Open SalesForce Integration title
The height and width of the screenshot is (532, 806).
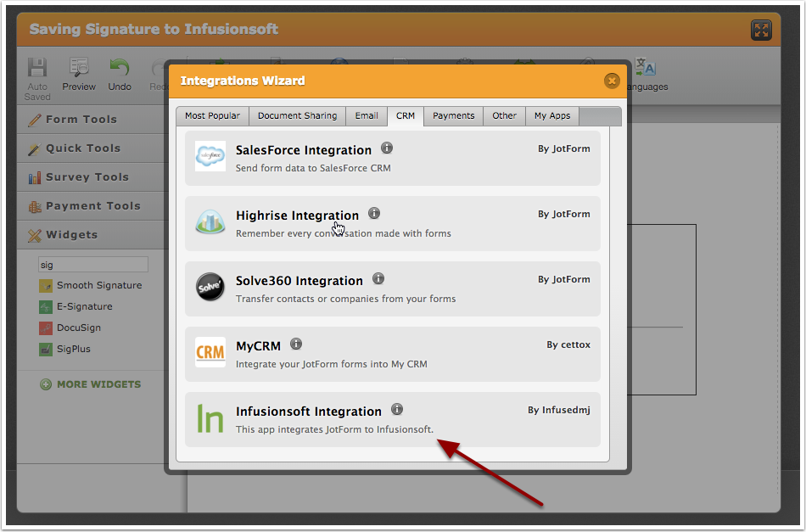click(x=303, y=150)
